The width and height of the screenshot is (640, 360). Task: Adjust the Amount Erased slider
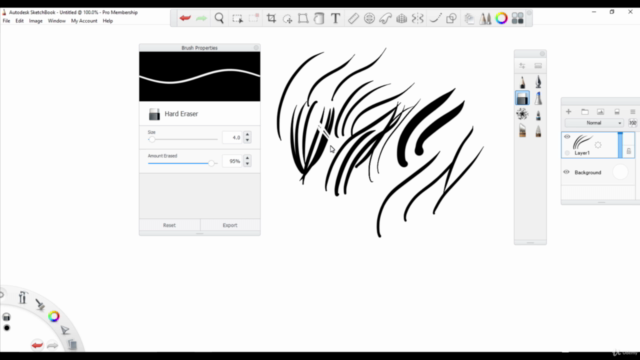click(182, 163)
